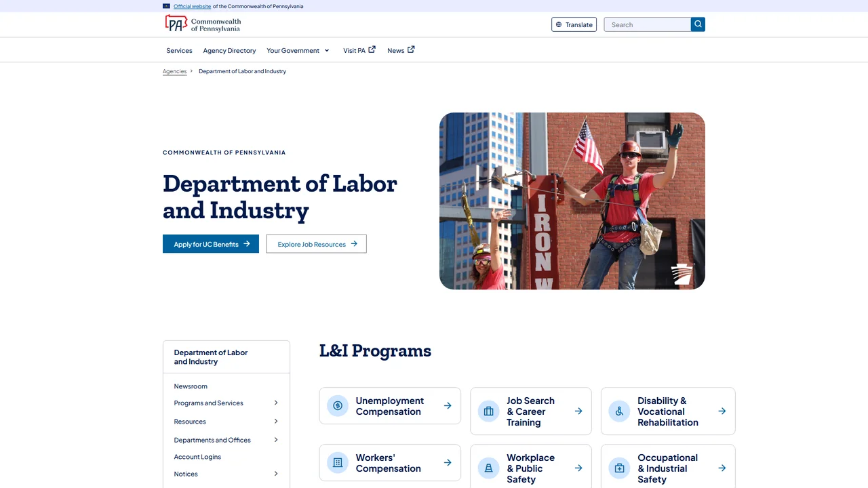
Task: Expand Programs and Services in sidebar
Action: (x=276, y=403)
